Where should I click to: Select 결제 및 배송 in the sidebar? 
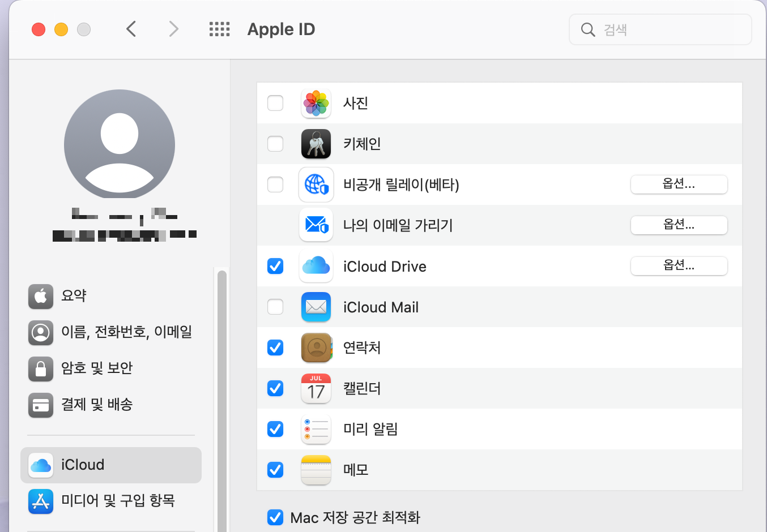pos(111,405)
